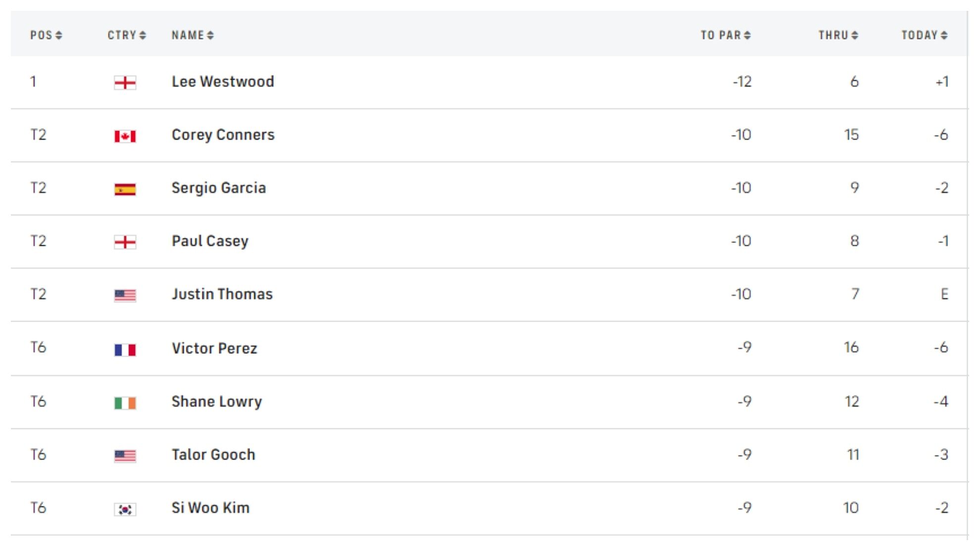Click Canada flag beside Corey Conners
The image size is (980, 551).
125,136
